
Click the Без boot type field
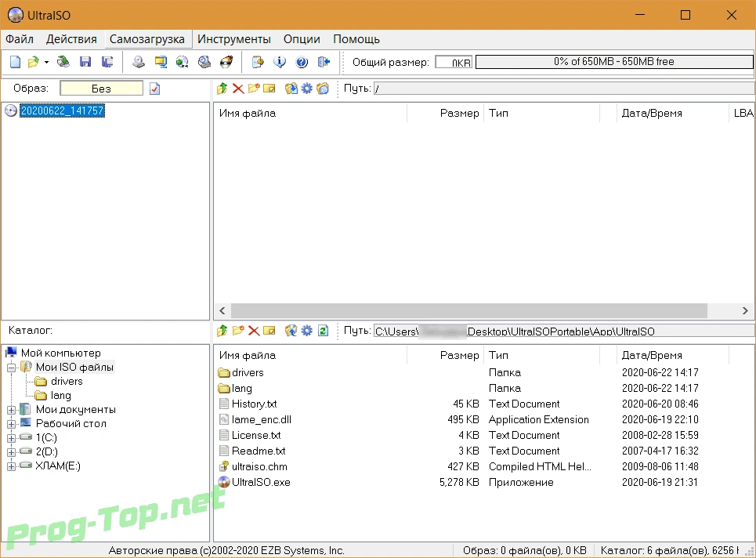(x=101, y=89)
